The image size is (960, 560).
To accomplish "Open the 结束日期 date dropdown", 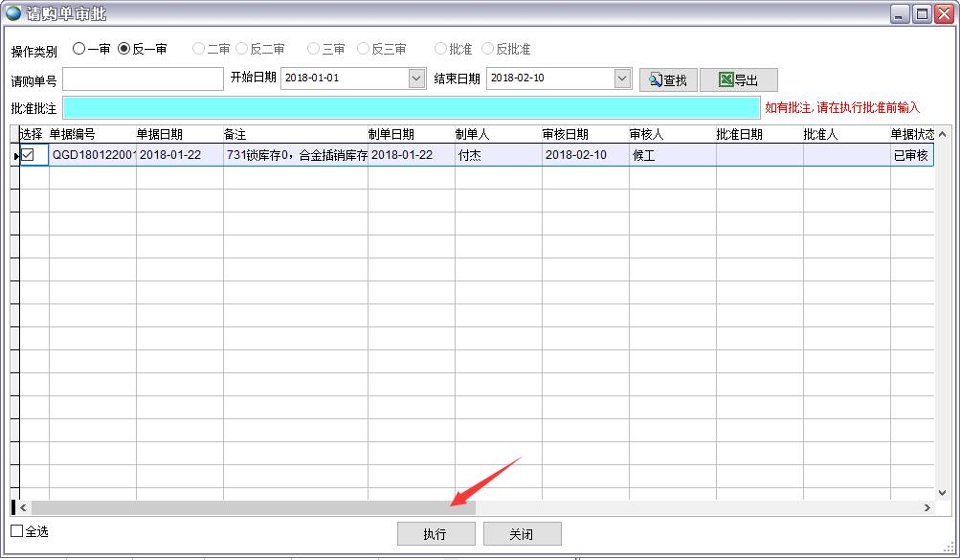I will [622, 78].
